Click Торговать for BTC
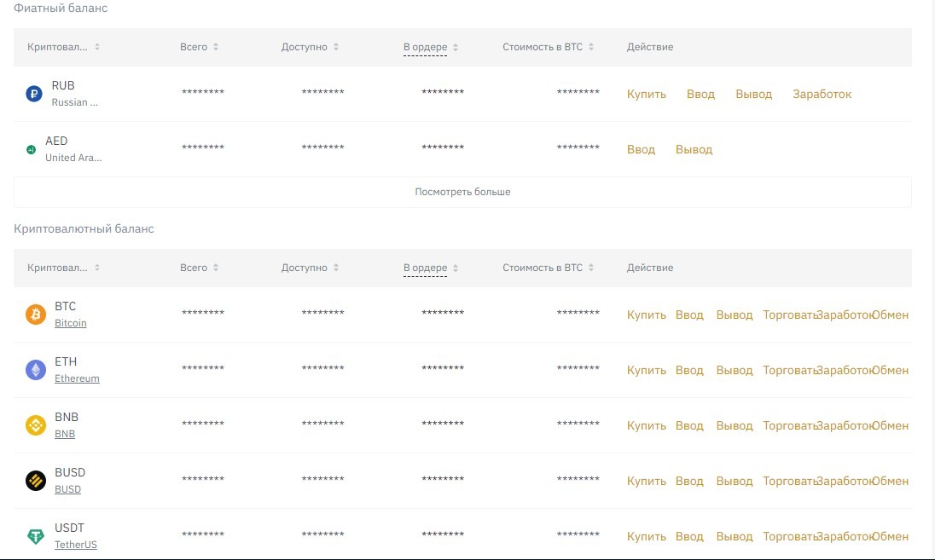The width and height of the screenshot is (935, 560). click(x=789, y=315)
